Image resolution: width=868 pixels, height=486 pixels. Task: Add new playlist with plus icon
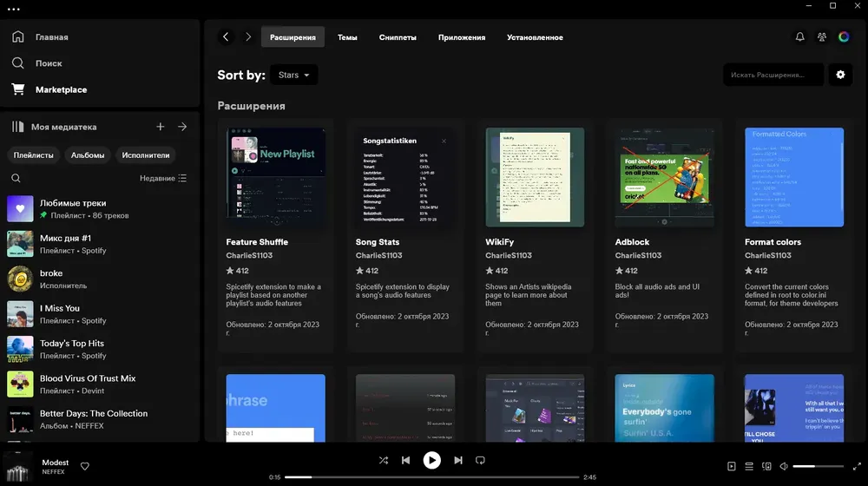[x=160, y=127]
